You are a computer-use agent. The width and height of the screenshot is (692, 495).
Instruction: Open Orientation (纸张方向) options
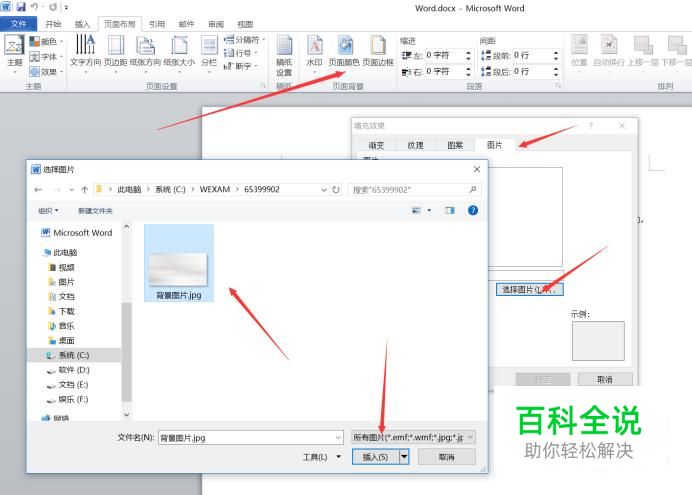tap(146, 52)
